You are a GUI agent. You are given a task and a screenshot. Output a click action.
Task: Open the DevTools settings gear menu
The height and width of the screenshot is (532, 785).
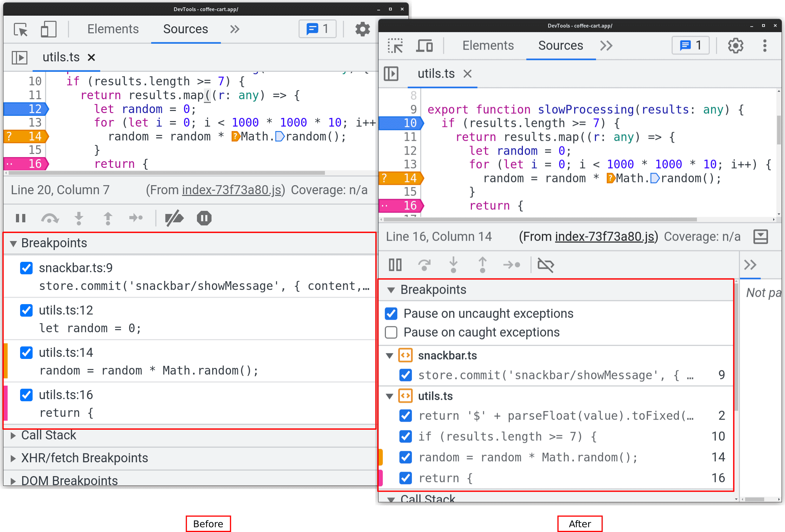click(736, 46)
